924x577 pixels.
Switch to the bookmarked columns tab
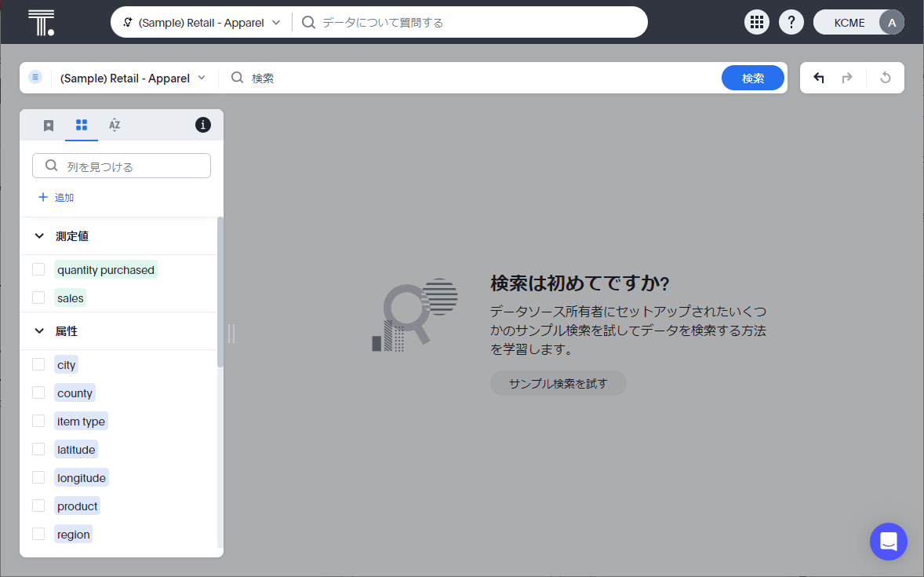[49, 125]
